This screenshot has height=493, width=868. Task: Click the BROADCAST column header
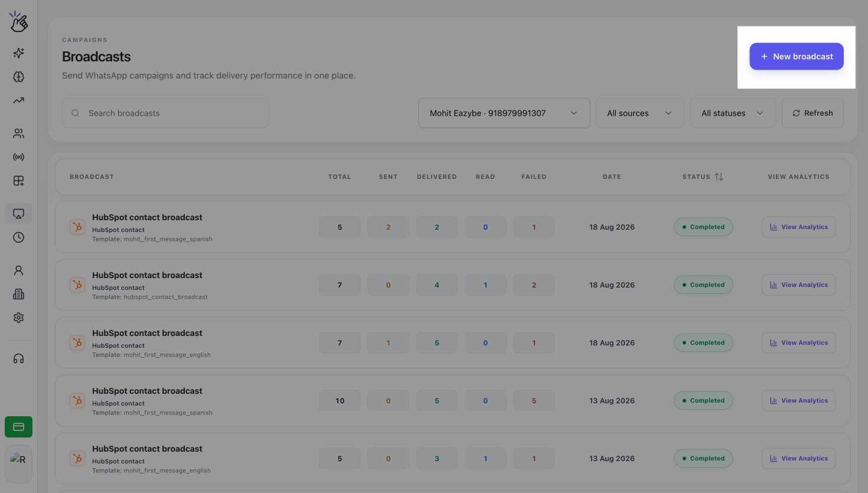[92, 177]
